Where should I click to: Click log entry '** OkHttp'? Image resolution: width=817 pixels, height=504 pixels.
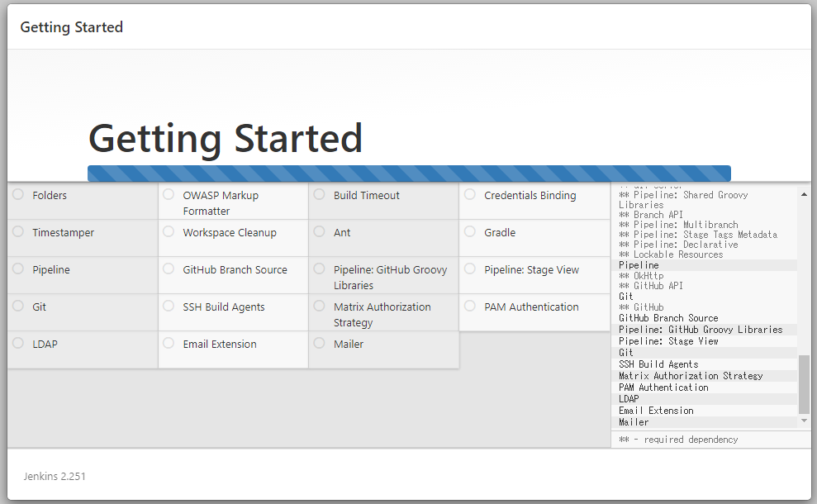click(x=641, y=276)
